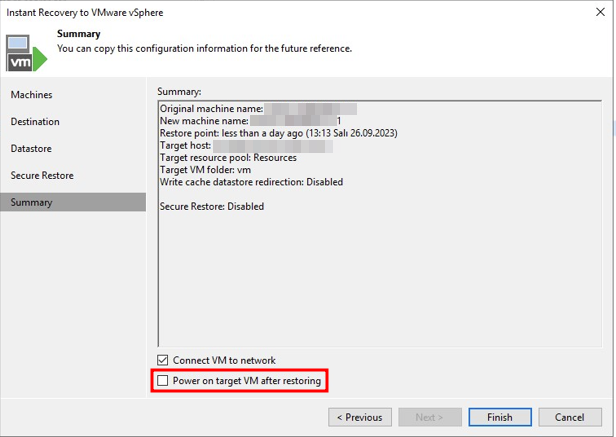The width and height of the screenshot is (616, 437).
Task: Click the Write cache datastore redirection line
Action: coord(251,182)
